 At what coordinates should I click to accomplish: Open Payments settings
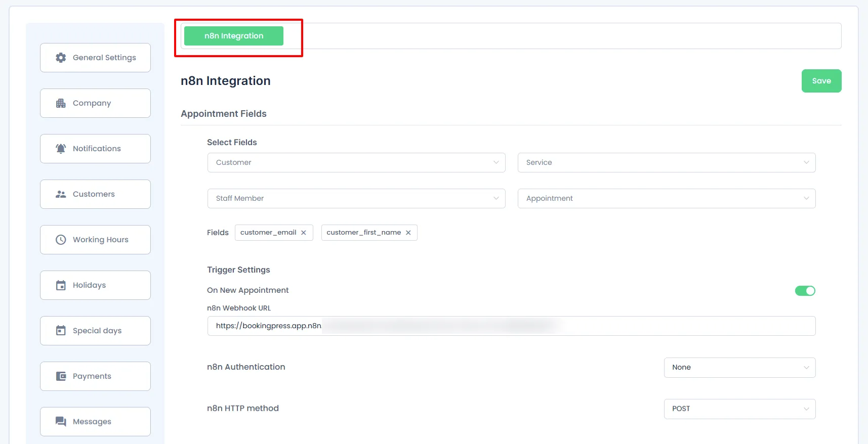[x=95, y=376]
